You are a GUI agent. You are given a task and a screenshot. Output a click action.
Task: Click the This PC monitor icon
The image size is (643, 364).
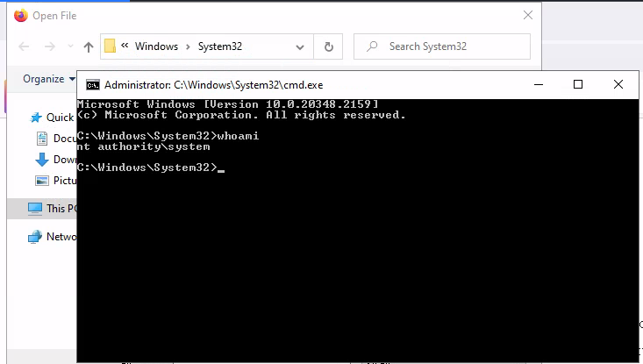coord(35,209)
